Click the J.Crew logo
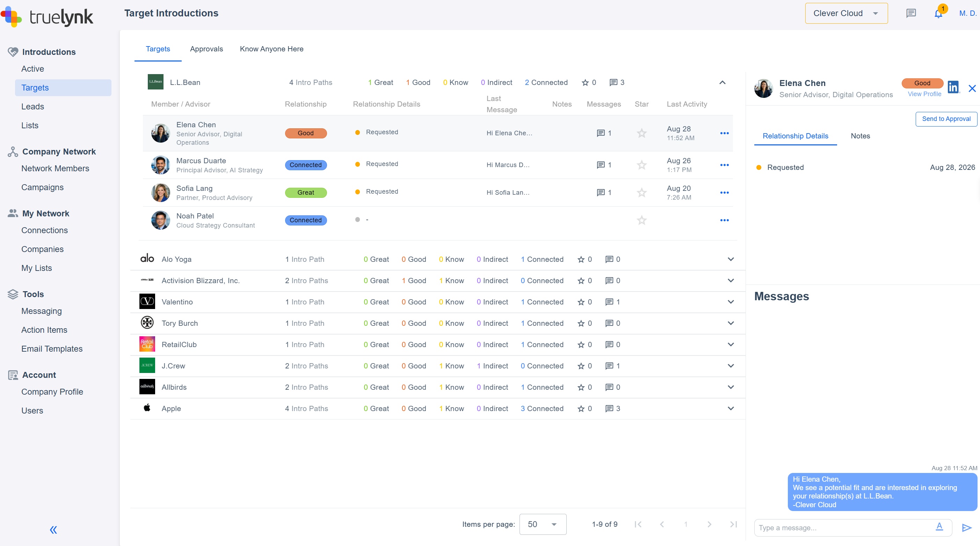This screenshot has height=546, width=980. tap(147, 366)
